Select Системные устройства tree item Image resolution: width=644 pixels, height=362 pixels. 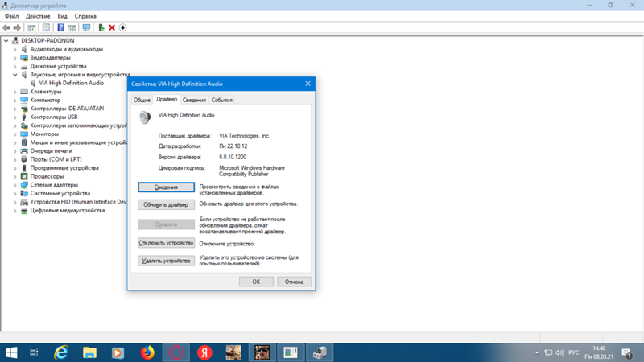pos(60,193)
